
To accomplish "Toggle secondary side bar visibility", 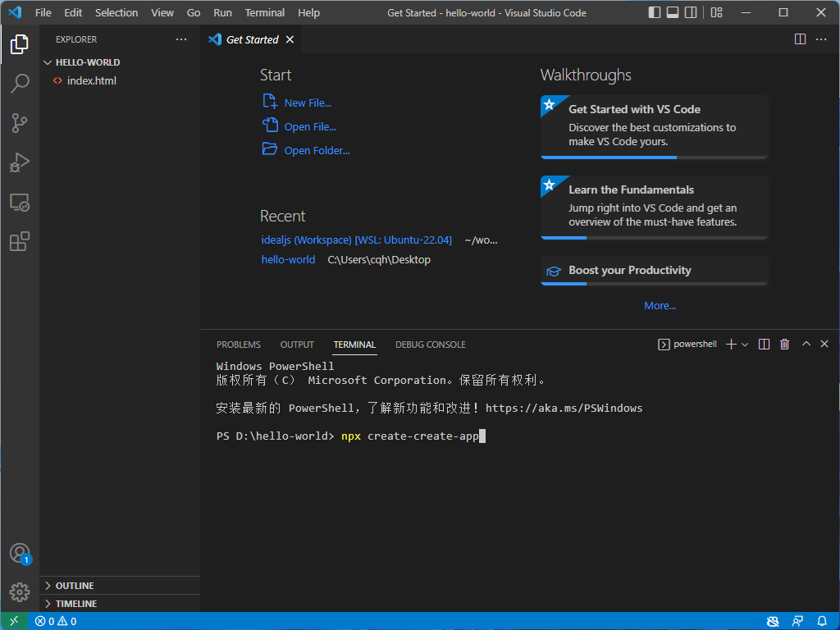I will [x=691, y=12].
